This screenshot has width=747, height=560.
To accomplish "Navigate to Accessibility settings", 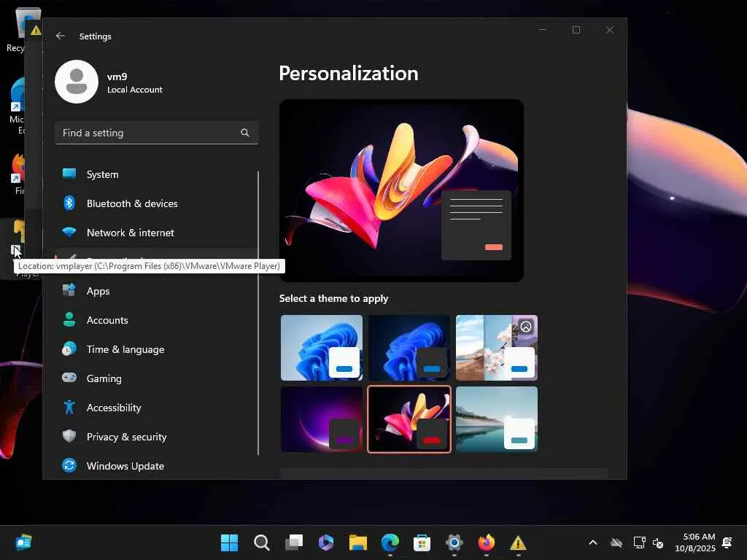I will pyautogui.click(x=113, y=408).
